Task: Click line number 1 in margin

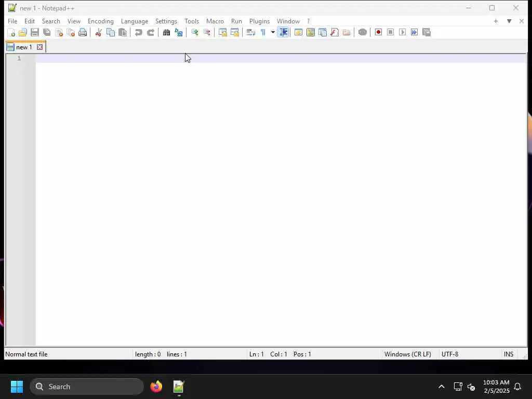Action: click(x=19, y=58)
